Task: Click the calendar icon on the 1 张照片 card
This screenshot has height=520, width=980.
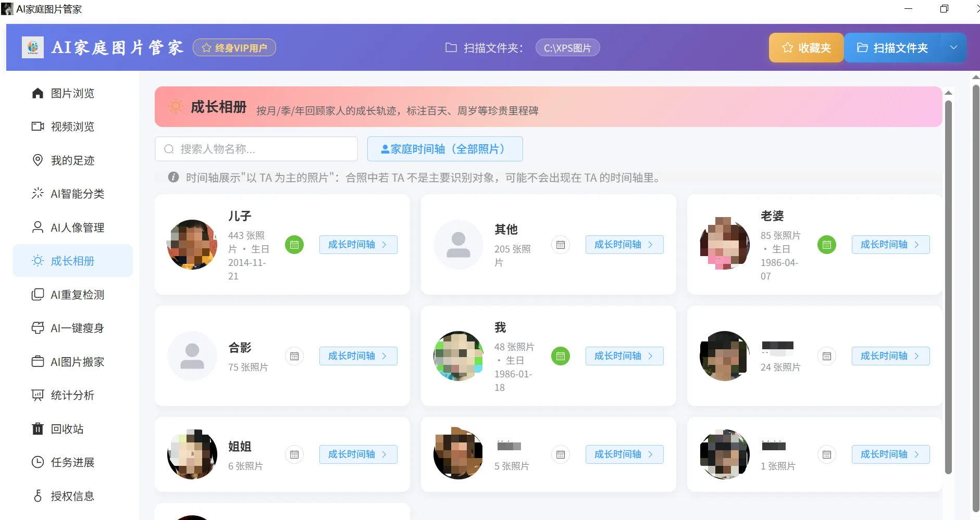Action: click(x=827, y=454)
